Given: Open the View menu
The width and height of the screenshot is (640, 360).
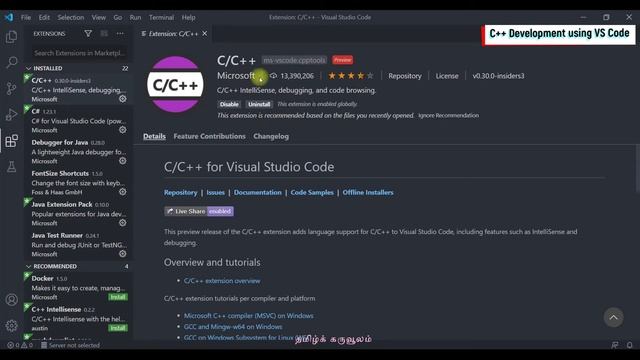Looking at the screenshot, I should click(98, 17).
